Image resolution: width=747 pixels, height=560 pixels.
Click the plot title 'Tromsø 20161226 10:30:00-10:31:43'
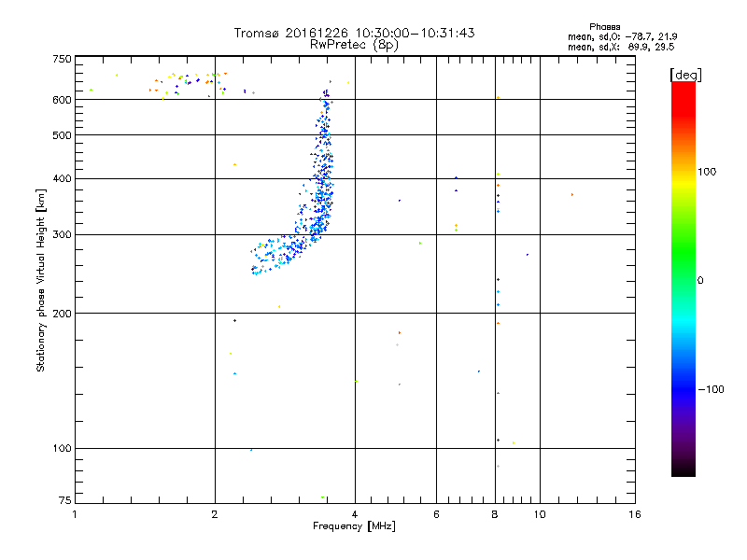tap(354, 33)
